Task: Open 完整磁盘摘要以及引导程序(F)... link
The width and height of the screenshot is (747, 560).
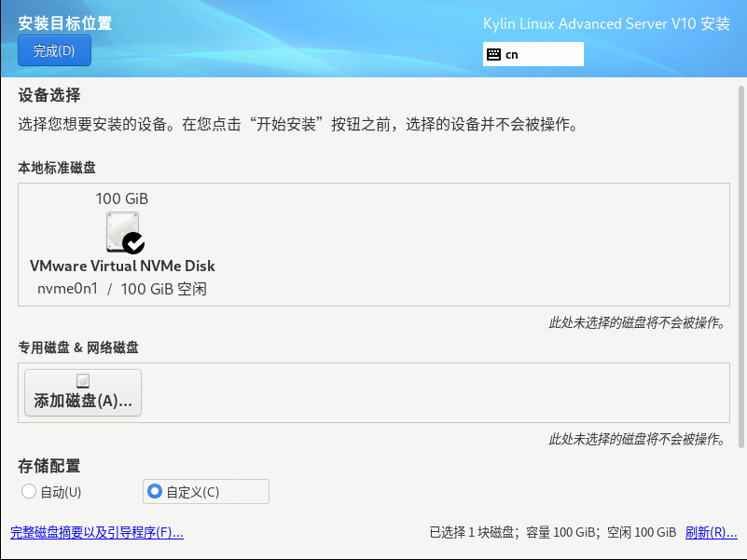Action: click(97, 532)
